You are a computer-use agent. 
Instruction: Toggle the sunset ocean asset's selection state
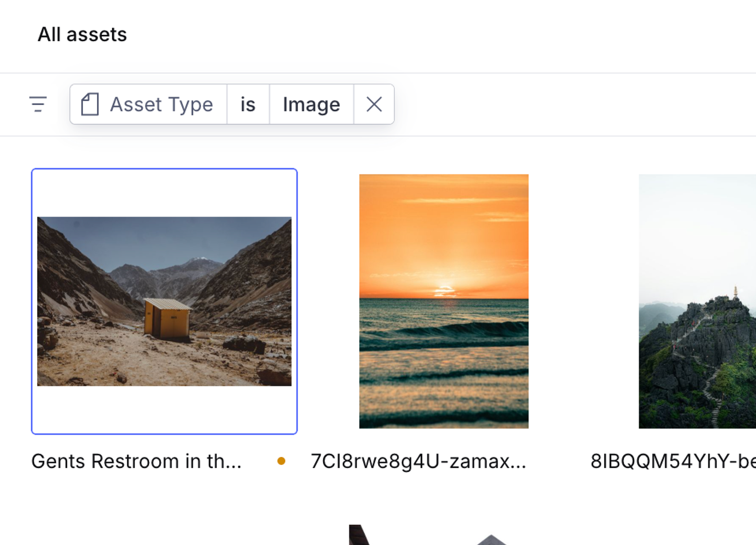tap(444, 301)
